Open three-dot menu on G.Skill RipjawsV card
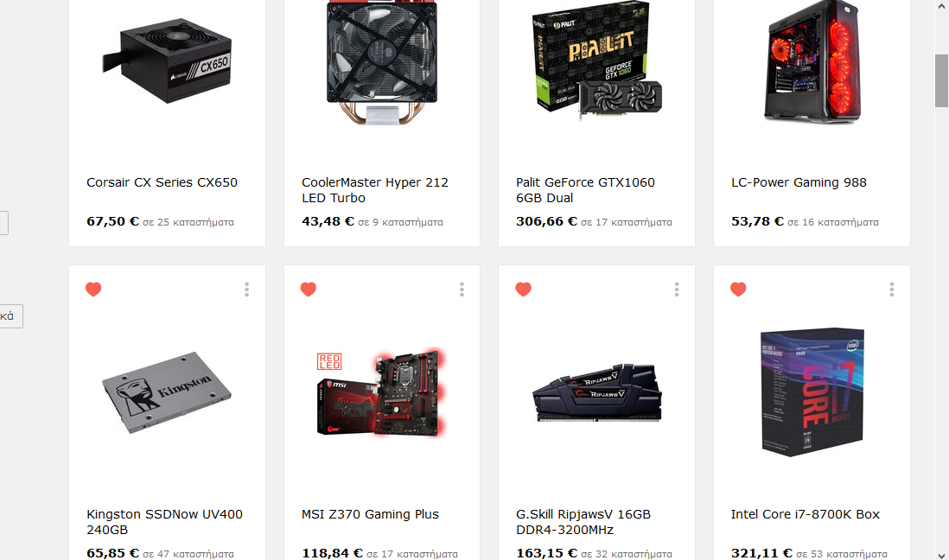 click(x=676, y=290)
